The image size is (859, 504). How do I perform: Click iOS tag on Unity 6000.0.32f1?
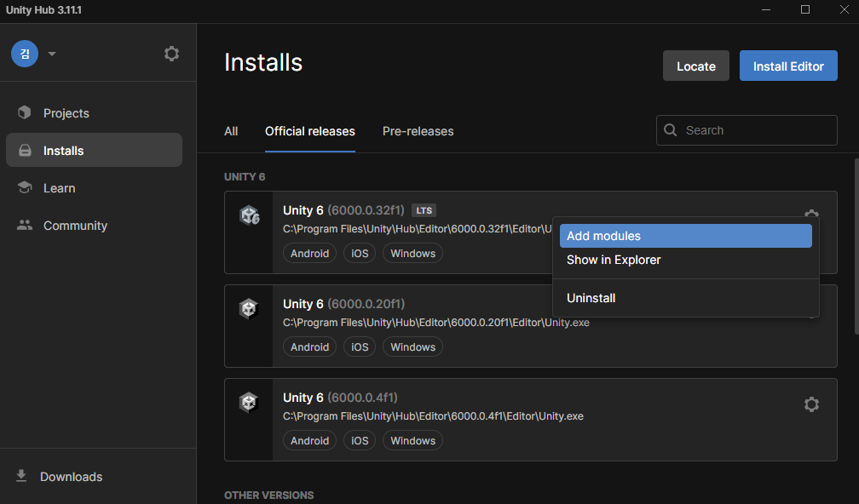coord(360,254)
